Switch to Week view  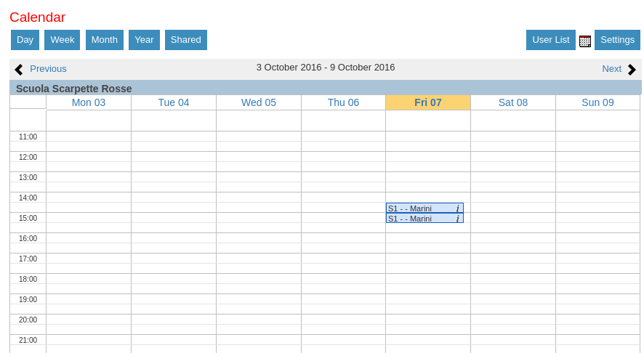tap(62, 40)
